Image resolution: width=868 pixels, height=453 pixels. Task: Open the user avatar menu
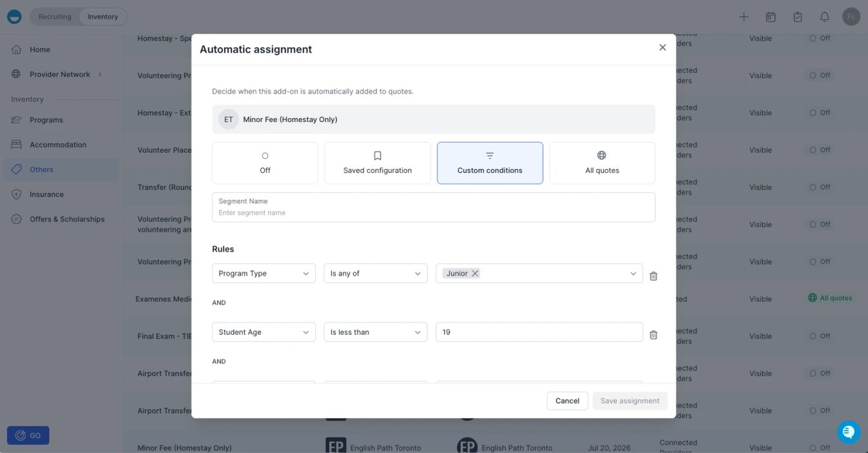(x=851, y=17)
